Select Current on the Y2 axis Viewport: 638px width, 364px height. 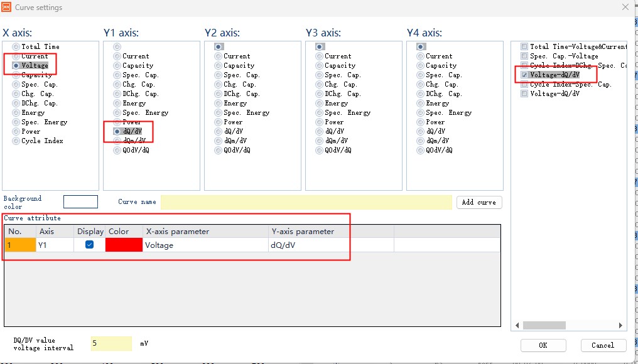pyautogui.click(x=218, y=56)
